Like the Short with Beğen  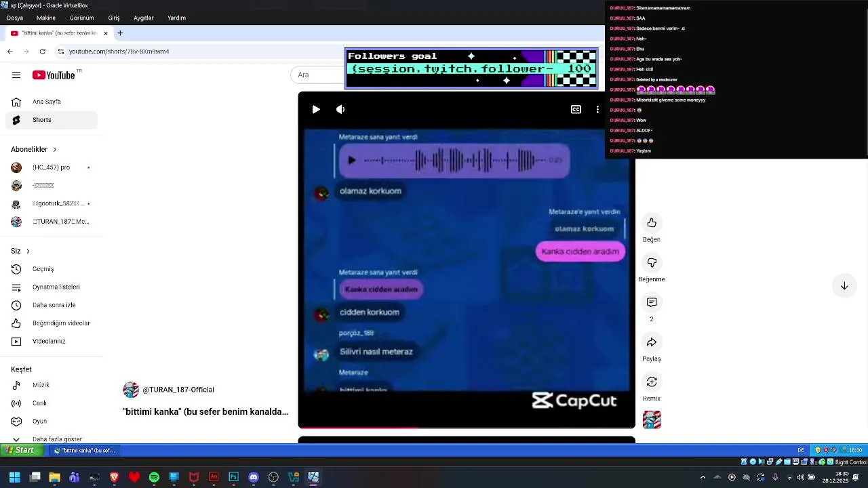coord(652,223)
